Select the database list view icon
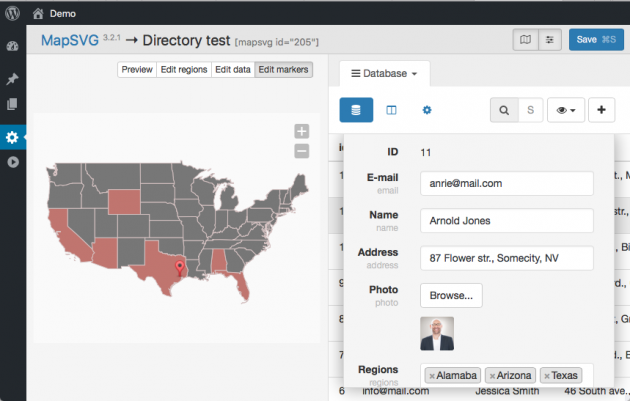This screenshot has height=401, width=630. [356, 110]
